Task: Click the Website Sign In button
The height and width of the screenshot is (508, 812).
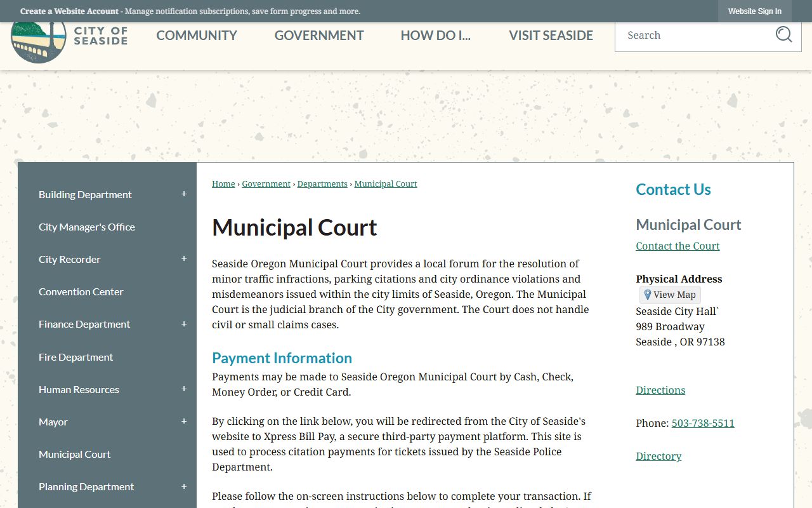Action: [x=755, y=11]
